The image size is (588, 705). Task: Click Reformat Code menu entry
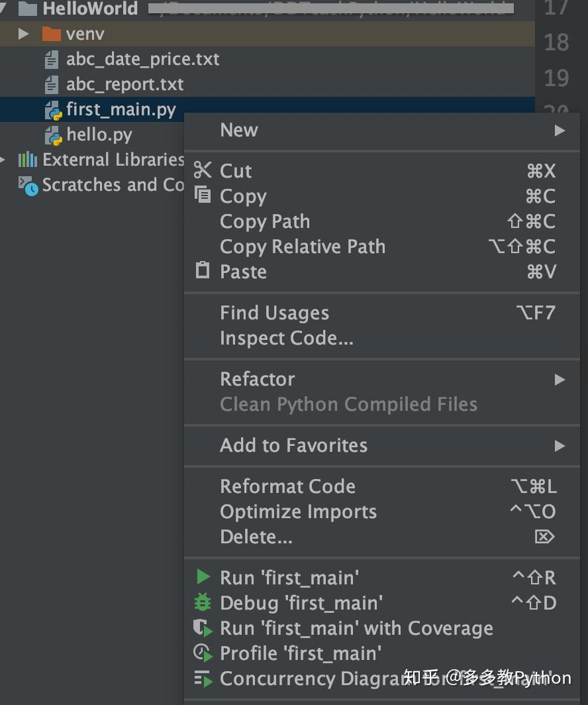tap(287, 486)
